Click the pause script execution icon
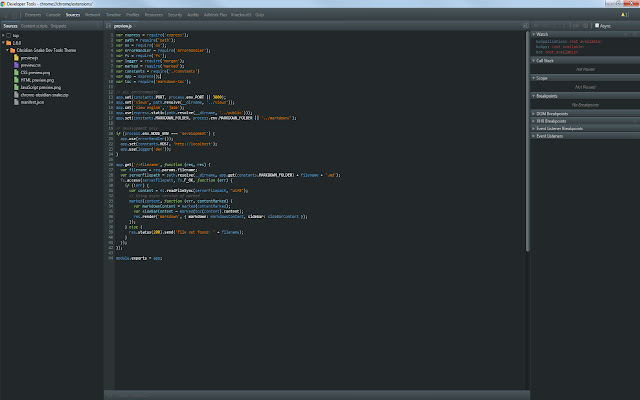The image size is (640, 400). (x=536, y=26)
